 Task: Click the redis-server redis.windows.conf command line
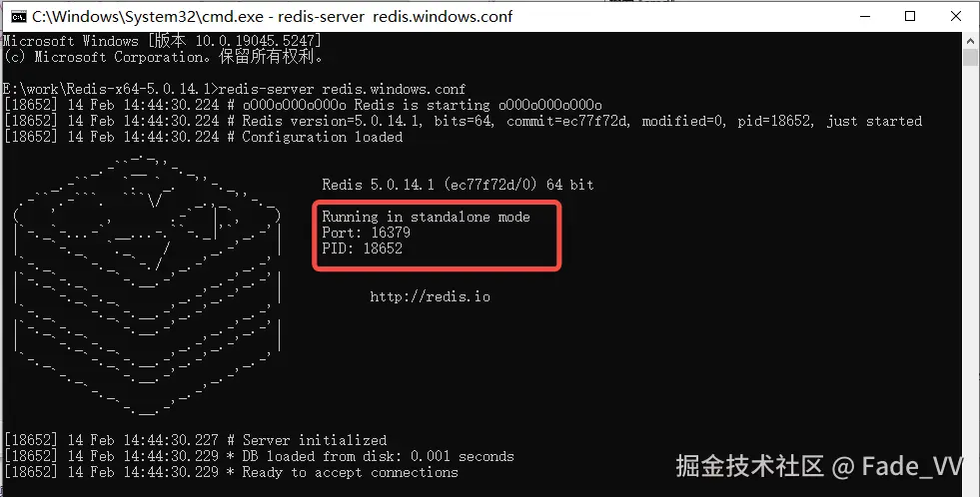[235, 89]
